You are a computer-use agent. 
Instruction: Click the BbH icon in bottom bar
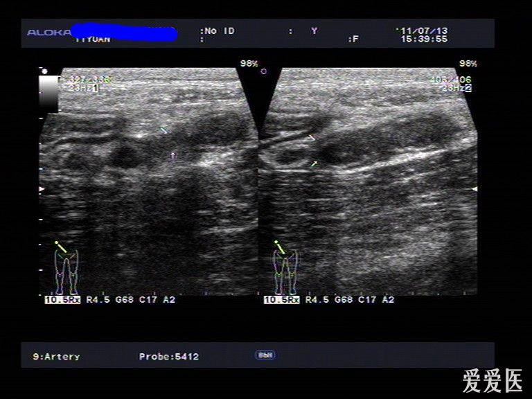pos(265,355)
